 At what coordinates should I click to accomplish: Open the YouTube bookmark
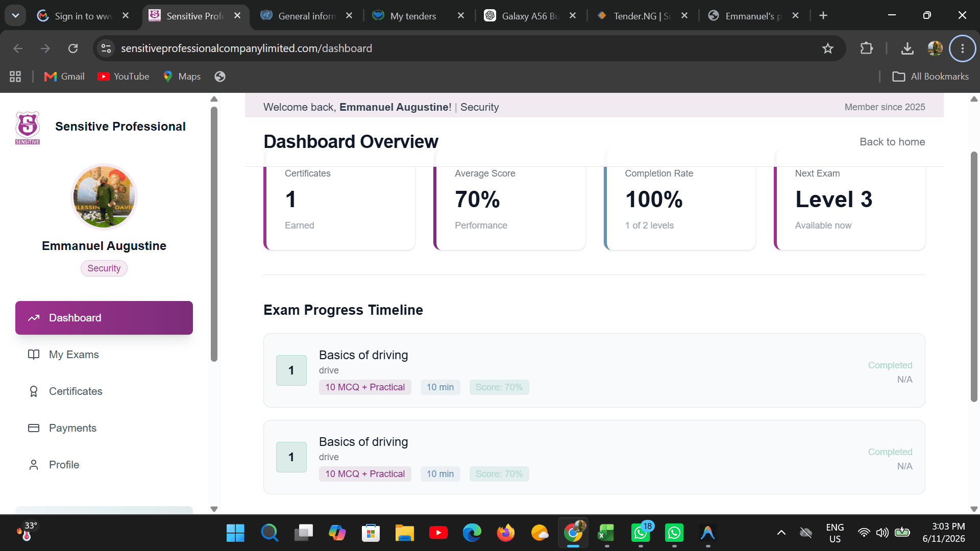coord(124,77)
